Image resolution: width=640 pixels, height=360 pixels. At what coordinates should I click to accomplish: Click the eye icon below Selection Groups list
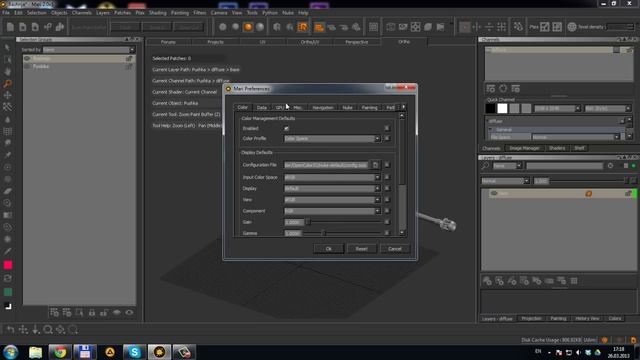pos(129,313)
